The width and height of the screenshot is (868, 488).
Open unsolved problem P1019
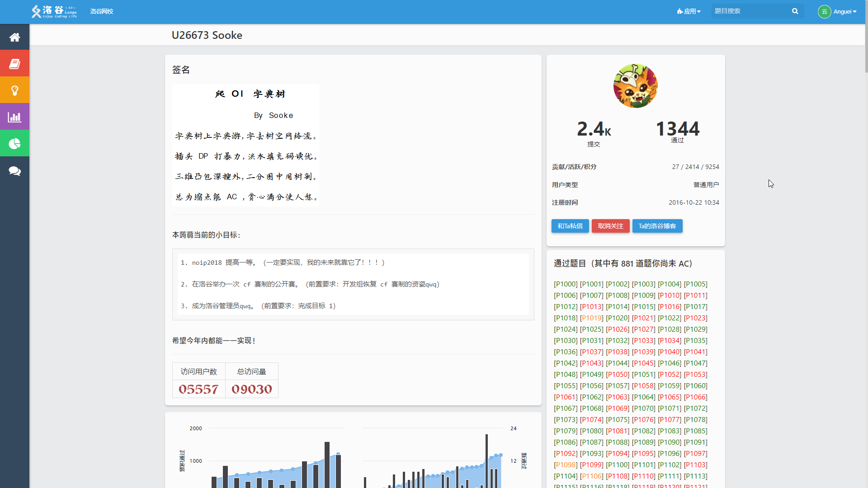pos(591,318)
